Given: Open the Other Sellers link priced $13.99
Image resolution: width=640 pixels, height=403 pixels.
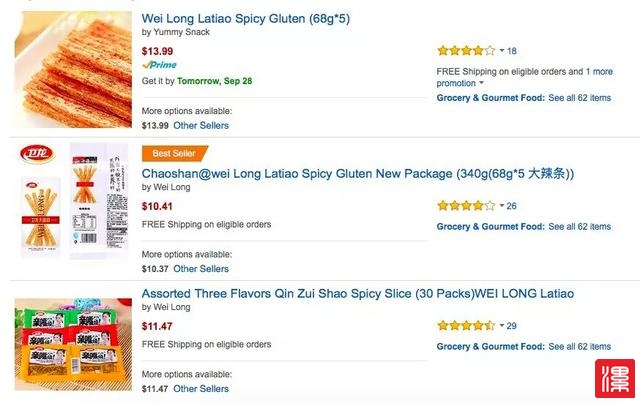Looking at the screenshot, I should [x=201, y=125].
